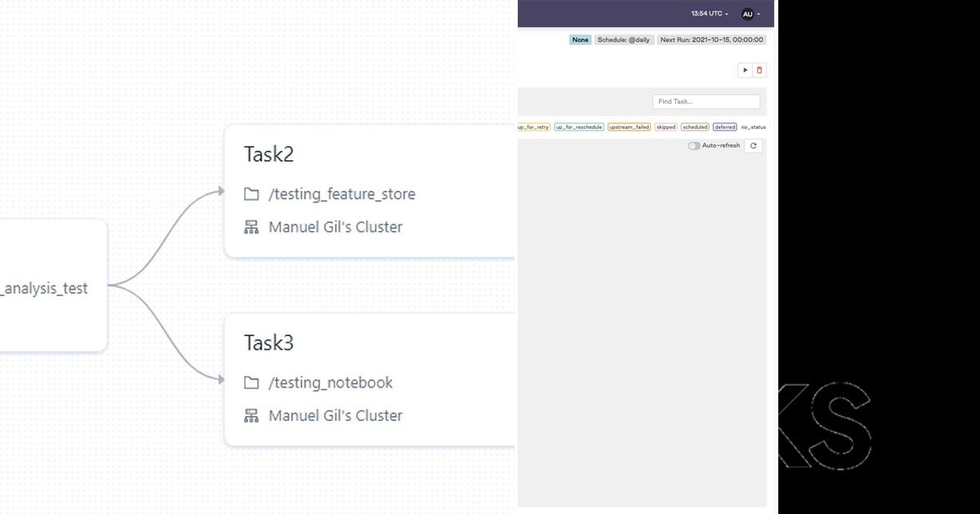Click the cluster icon in Task2
Image resolution: width=980 pixels, height=514 pixels.
(251, 227)
